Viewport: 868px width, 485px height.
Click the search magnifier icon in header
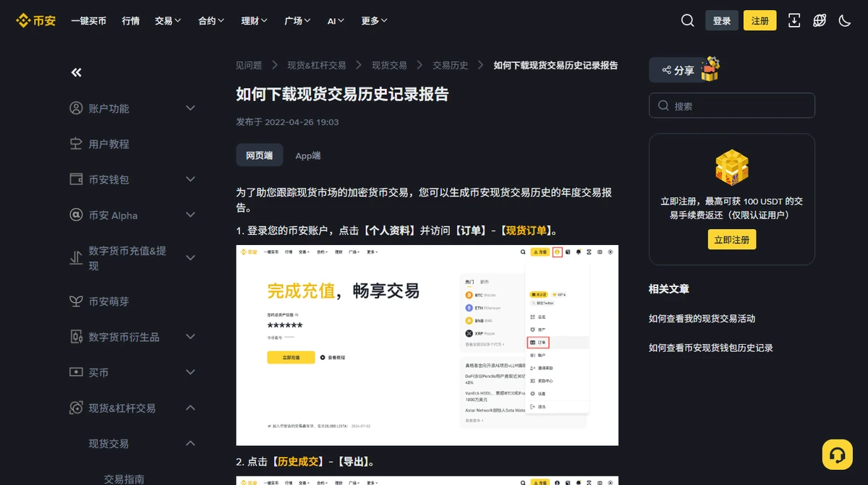687,20
